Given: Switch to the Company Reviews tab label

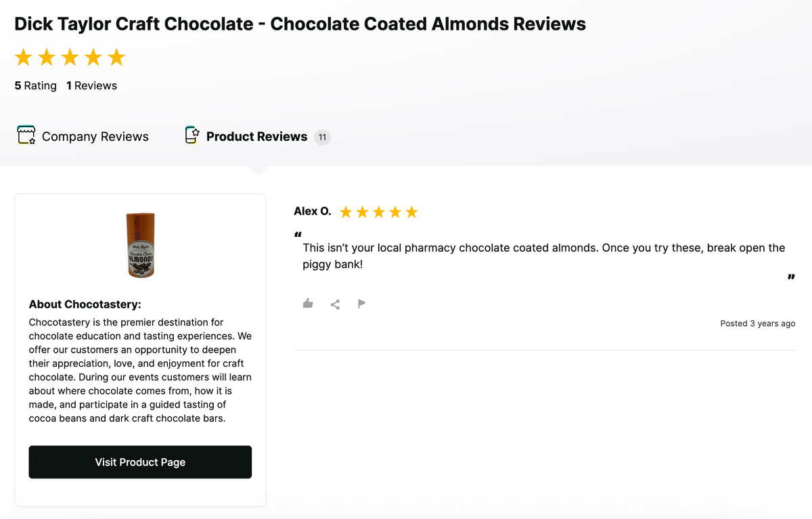Looking at the screenshot, I should pyautogui.click(x=95, y=137).
